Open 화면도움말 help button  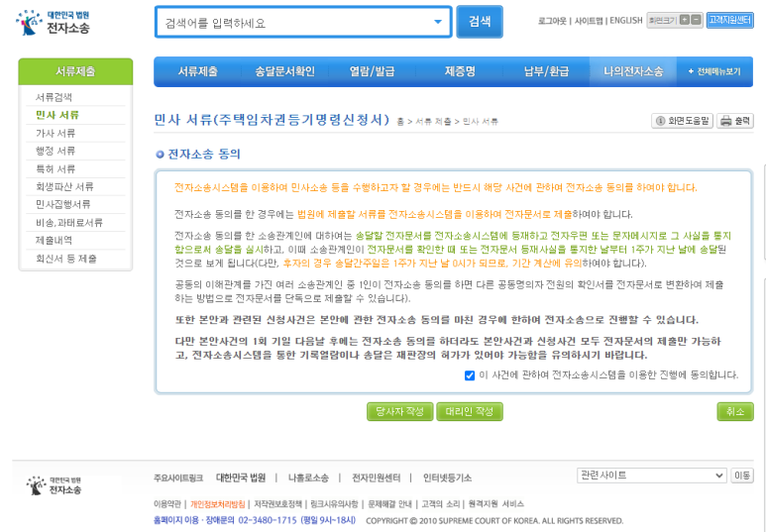[x=682, y=121]
